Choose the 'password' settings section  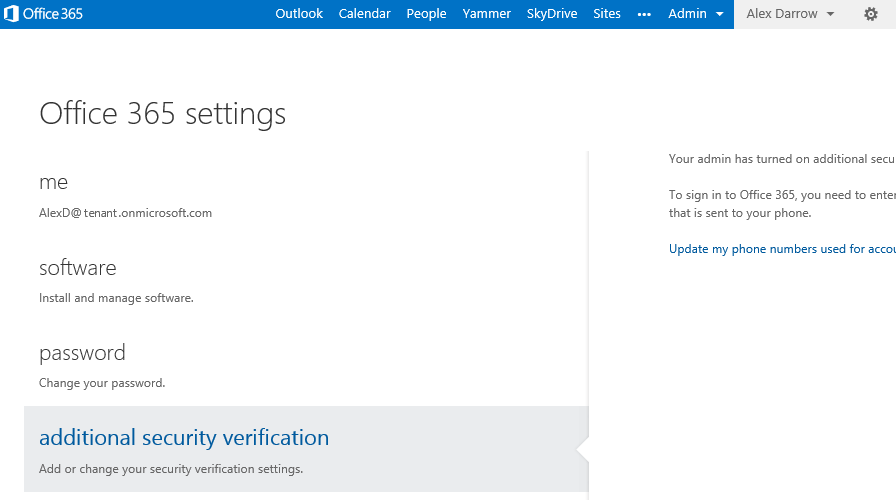click(82, 353)
